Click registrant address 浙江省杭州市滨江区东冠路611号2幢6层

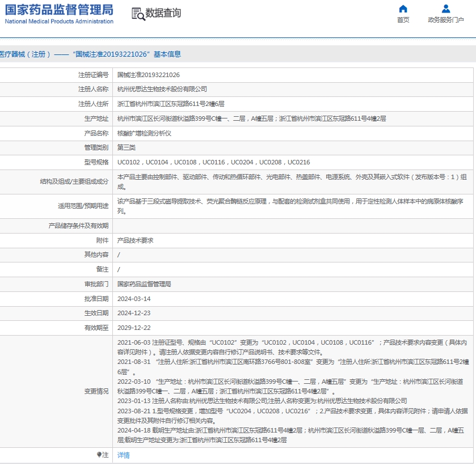(x=171, y=104)
